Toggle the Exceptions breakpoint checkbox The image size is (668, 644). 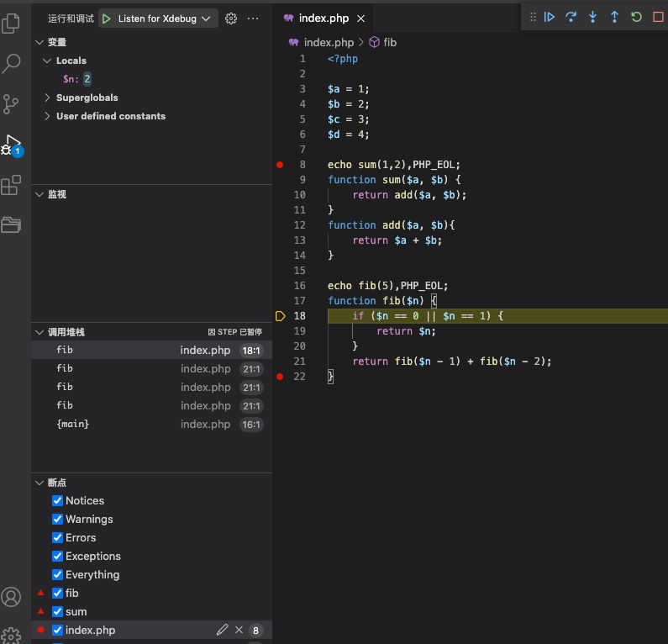click(x=57, y=556)
